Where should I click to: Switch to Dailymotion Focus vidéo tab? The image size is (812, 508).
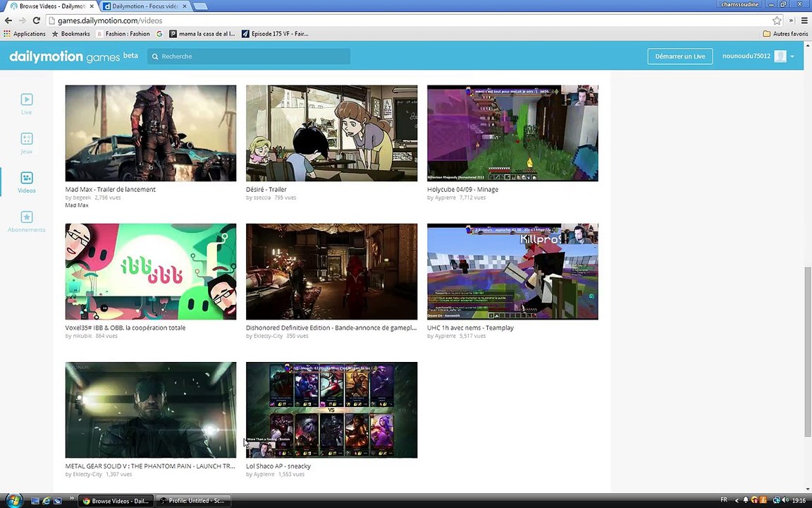145,6
